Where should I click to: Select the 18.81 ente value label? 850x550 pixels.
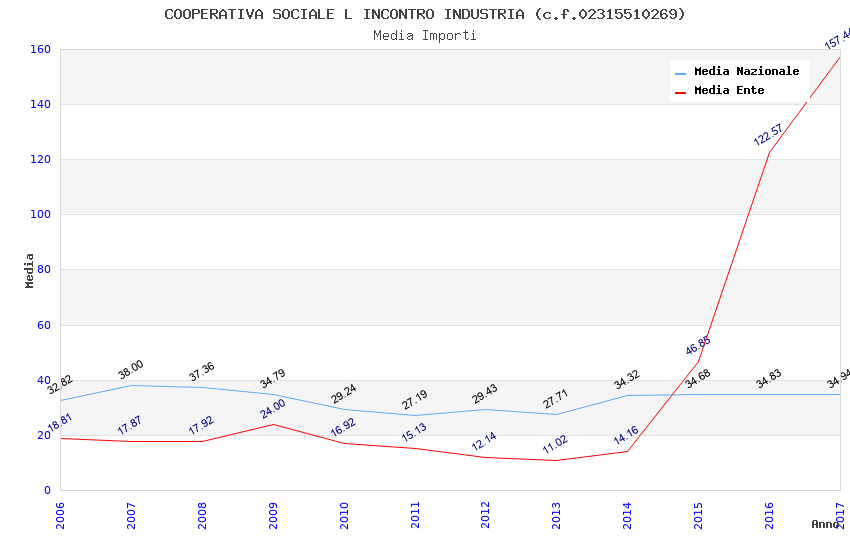tap(60, 422)
